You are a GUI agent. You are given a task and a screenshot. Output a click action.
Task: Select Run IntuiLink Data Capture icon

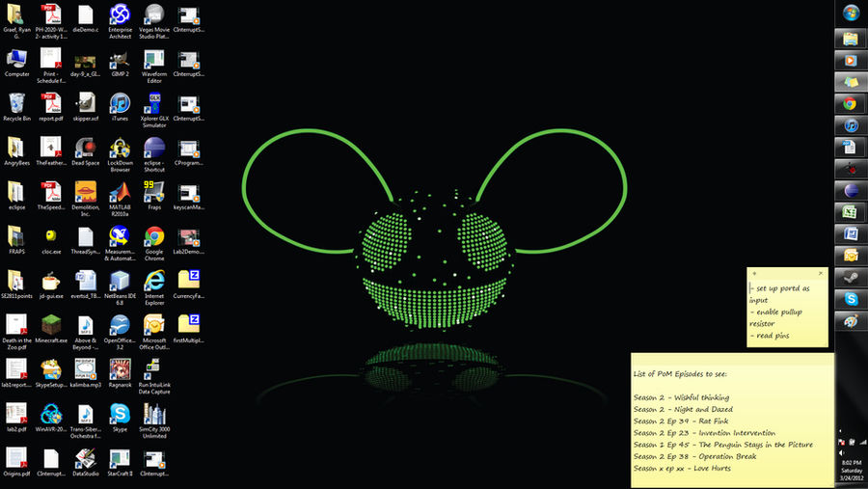(x=154, y=376)
